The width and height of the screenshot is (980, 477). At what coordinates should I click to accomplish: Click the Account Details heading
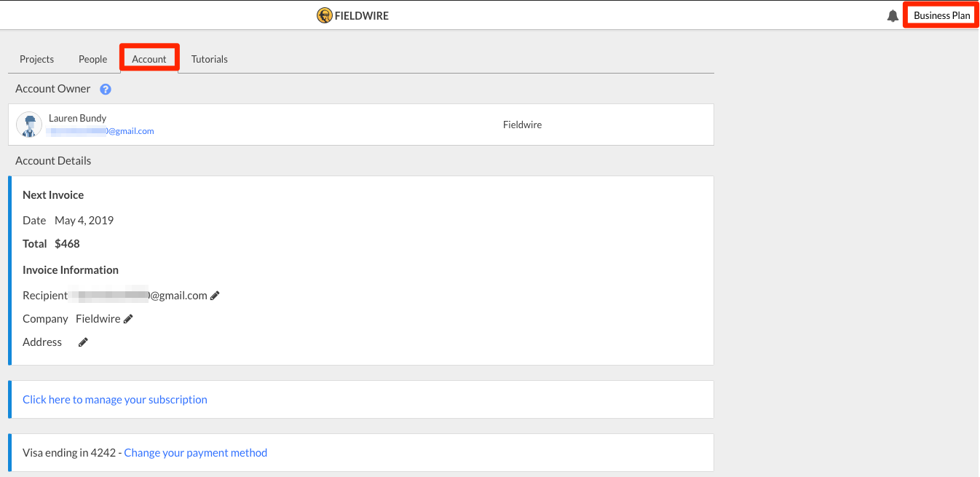tap(53, 161)
